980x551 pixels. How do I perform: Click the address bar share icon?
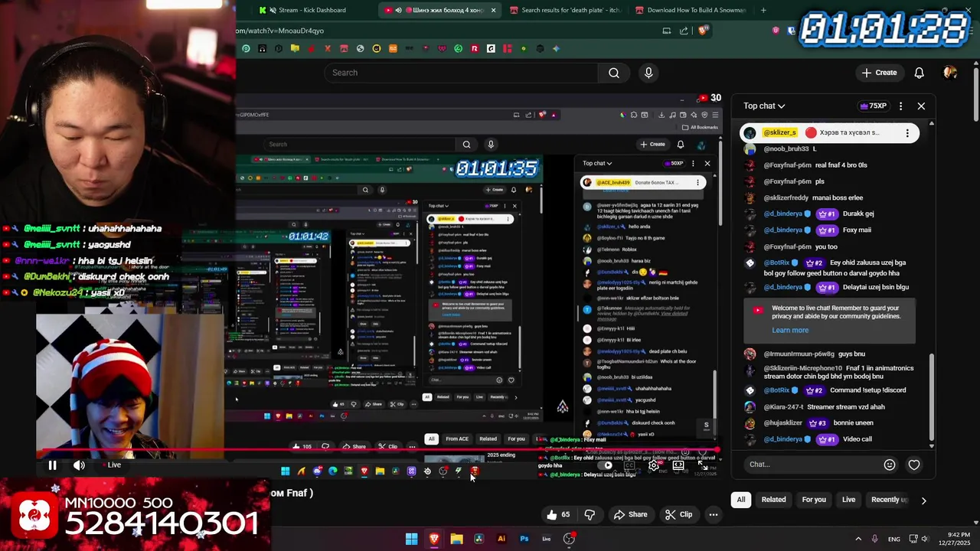click(x=685, y=31)
